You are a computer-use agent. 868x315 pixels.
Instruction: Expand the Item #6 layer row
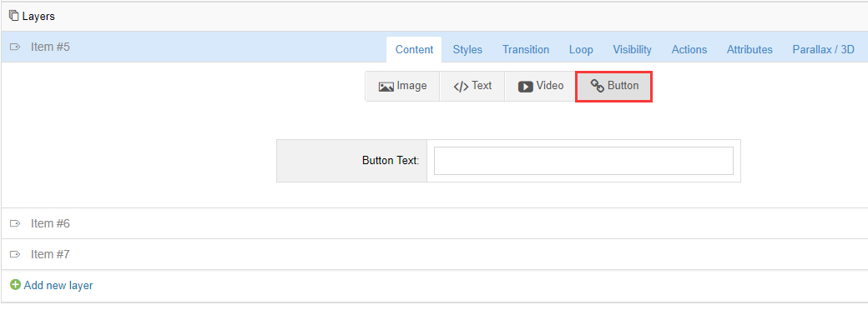[434, 224]
